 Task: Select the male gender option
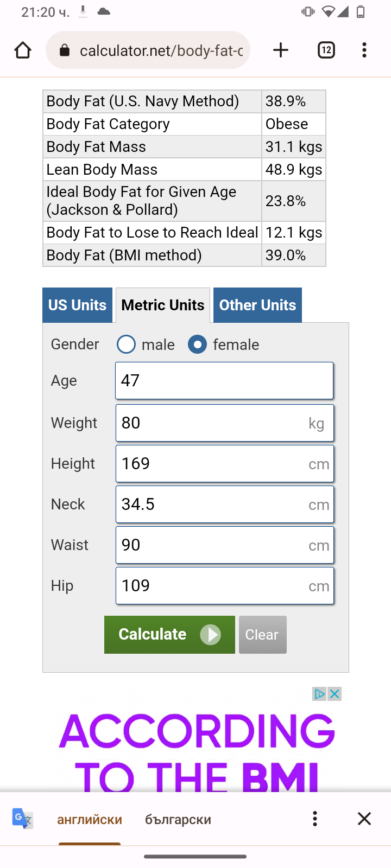click(126, 344)
